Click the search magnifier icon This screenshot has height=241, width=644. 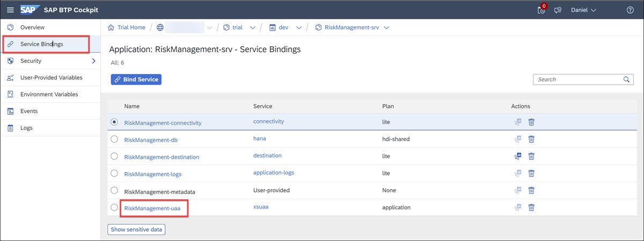[627, 79]
